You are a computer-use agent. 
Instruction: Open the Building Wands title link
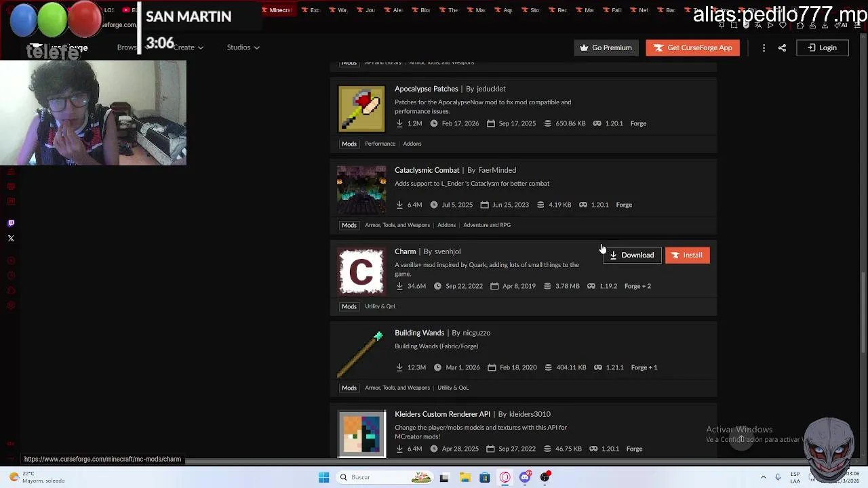point(420,333)
